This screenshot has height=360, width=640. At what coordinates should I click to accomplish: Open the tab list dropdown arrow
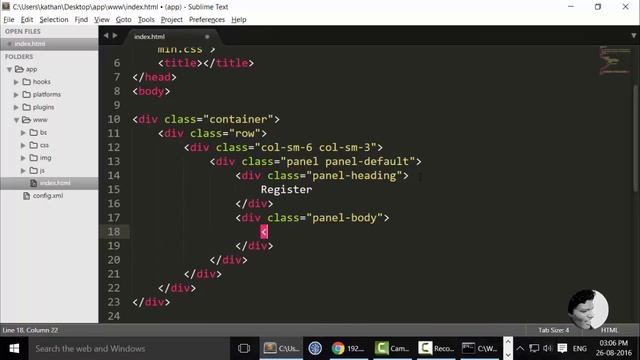pos(633,36)
